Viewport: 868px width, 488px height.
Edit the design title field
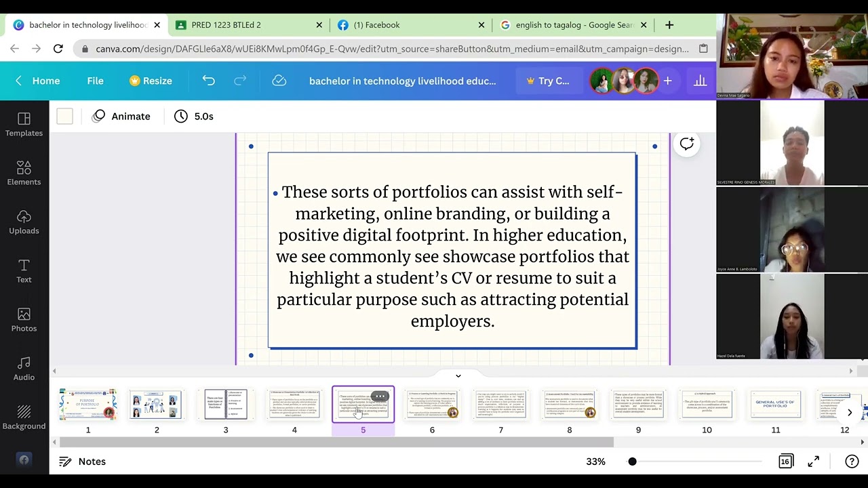(x=403, y=81)
